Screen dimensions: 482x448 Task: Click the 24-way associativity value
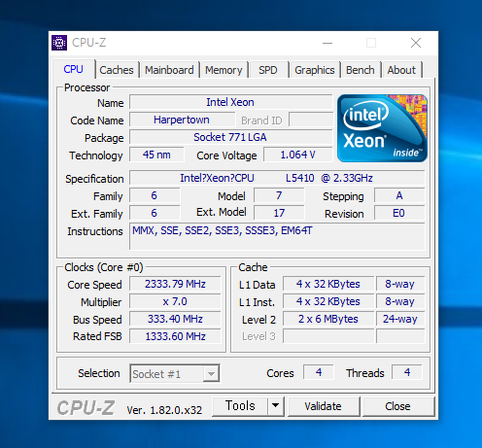click(x=400, y=319)
